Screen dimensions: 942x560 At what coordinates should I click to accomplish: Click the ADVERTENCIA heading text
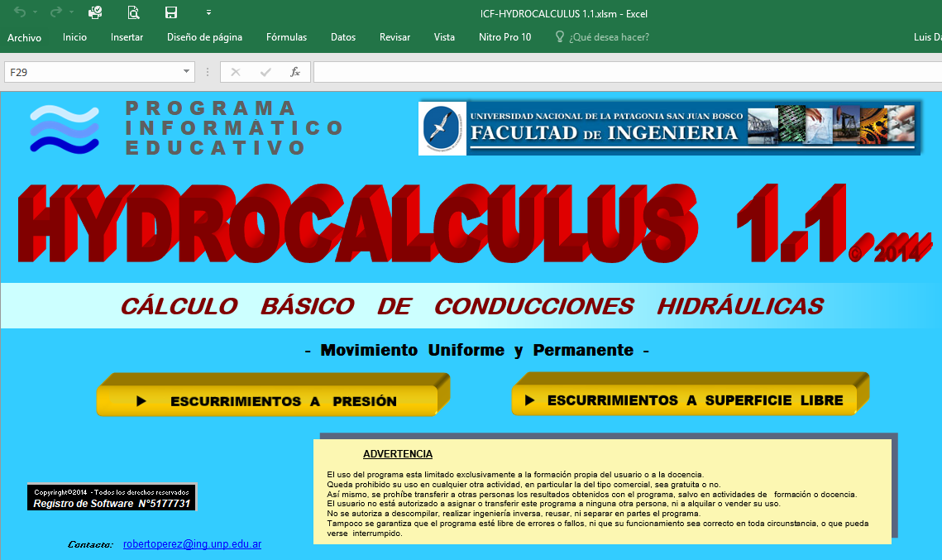coord(398,454)
